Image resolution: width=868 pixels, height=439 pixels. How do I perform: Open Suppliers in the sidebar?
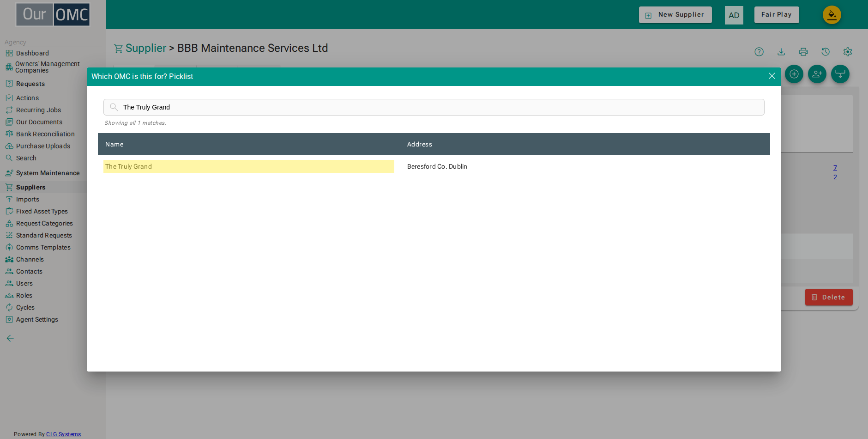(x=30, y=187)
